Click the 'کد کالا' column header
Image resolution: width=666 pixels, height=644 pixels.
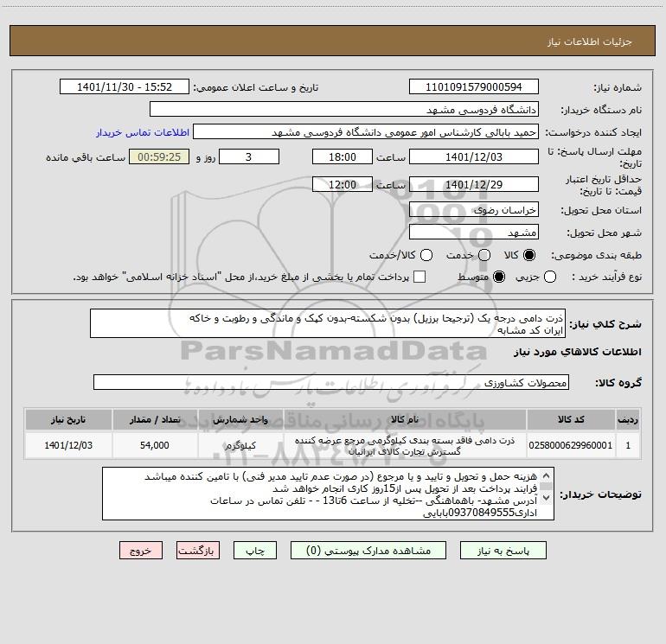[571, 420]
